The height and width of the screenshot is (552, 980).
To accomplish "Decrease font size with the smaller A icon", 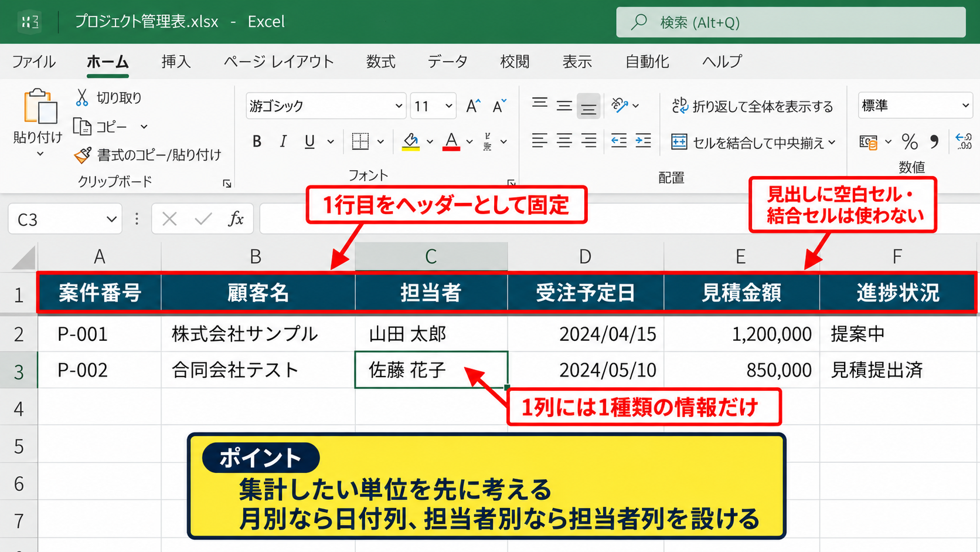I will click(499, 106).
